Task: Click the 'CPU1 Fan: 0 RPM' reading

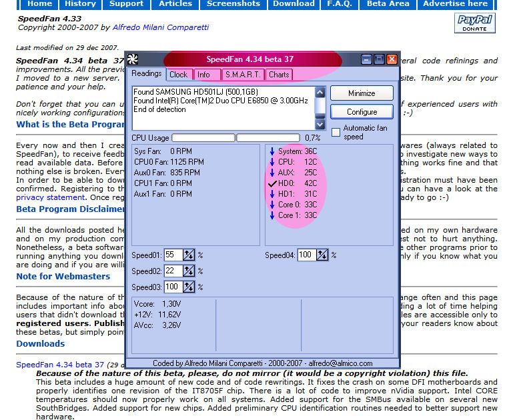Action: pyautogui.click(x=163, y=183)
